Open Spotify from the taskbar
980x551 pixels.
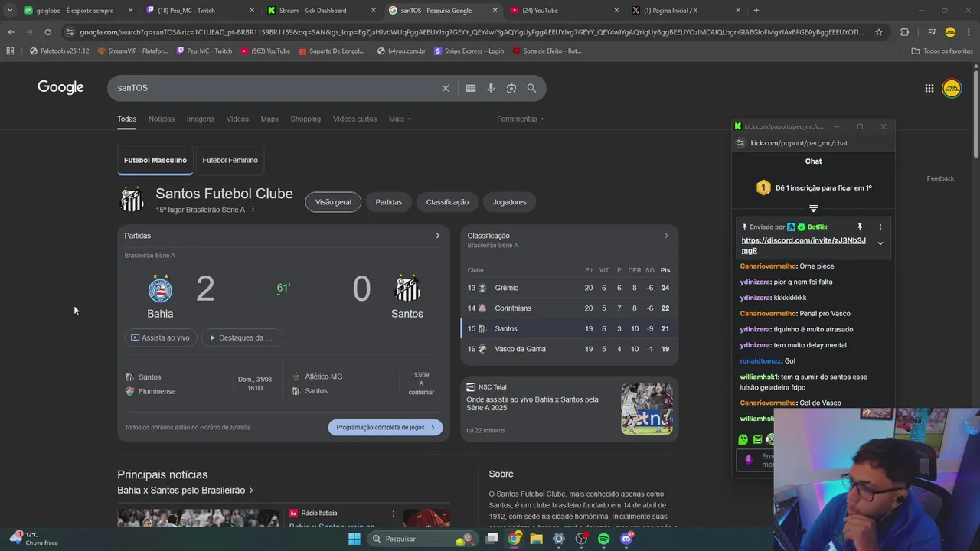(x=603, y=539)
